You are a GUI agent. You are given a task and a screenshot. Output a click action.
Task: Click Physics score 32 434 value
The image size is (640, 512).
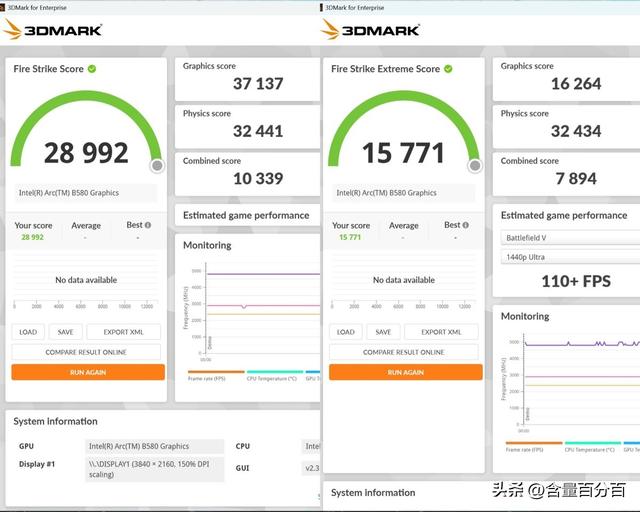(576, 131)
